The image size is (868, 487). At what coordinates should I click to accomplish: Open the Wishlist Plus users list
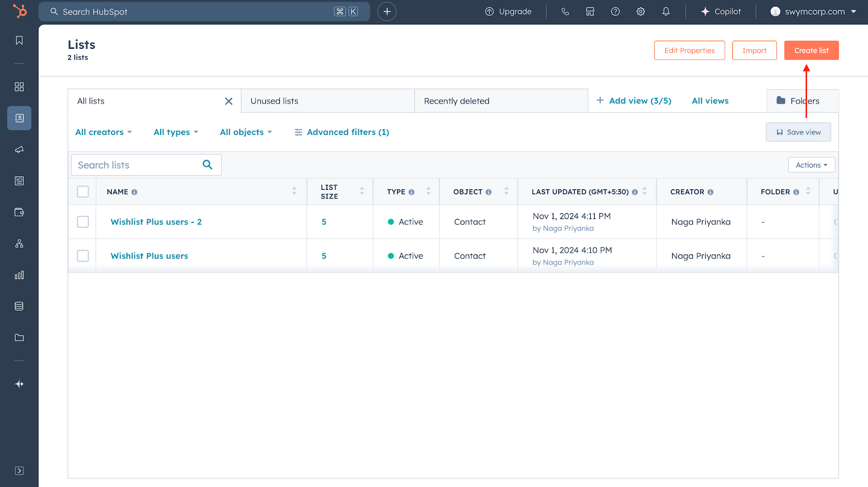pos(149,256)
